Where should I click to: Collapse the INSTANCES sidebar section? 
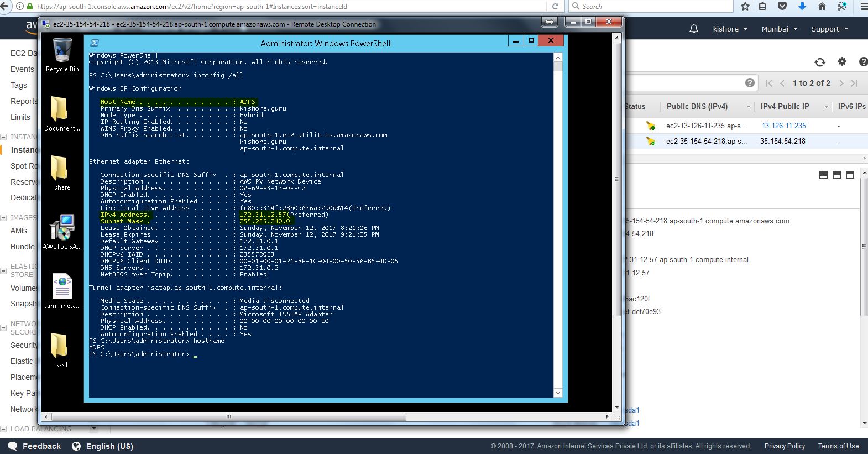(4, 137)
